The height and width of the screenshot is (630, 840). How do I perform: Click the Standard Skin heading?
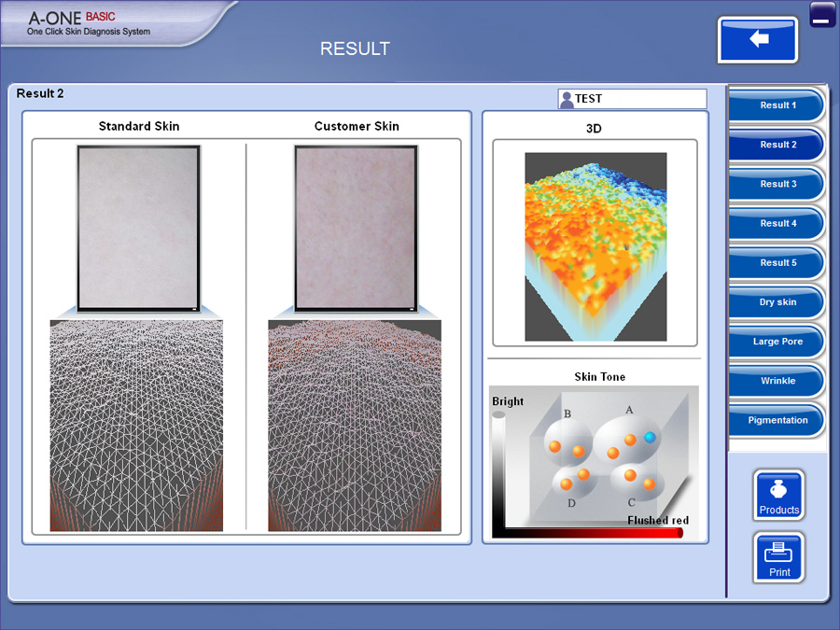139,126
